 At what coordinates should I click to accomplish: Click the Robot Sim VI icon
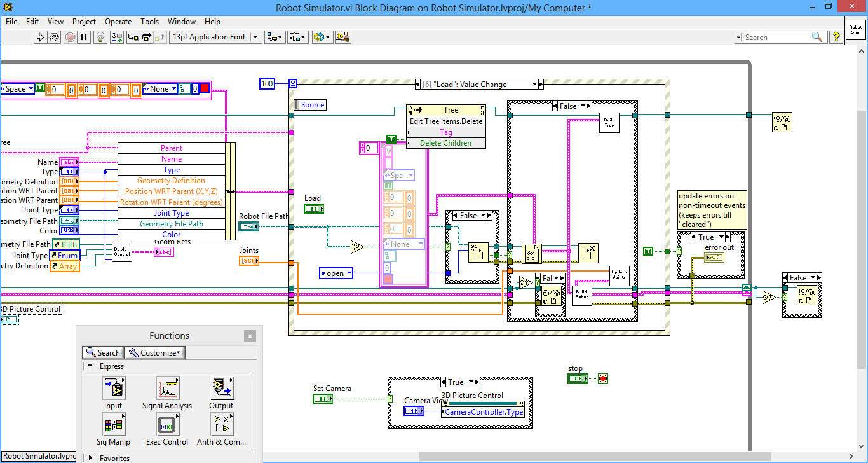point(855,29)
